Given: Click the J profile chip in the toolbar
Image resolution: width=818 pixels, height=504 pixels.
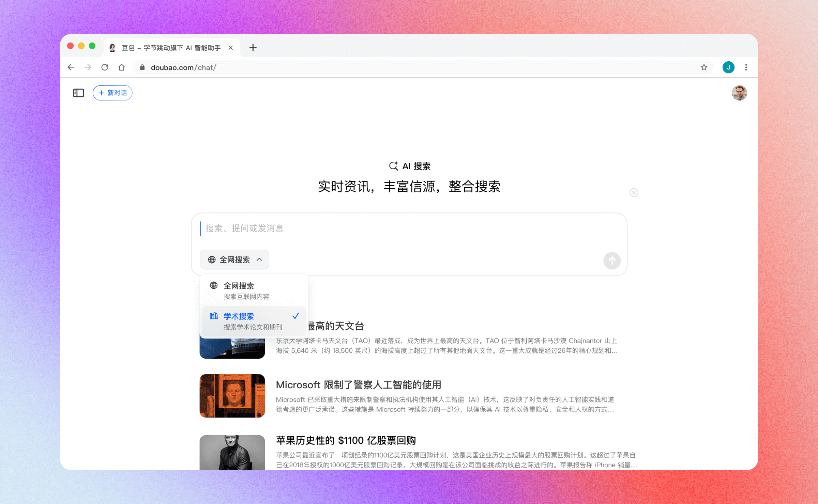Looking at the screenshot, I should (728, 67).
